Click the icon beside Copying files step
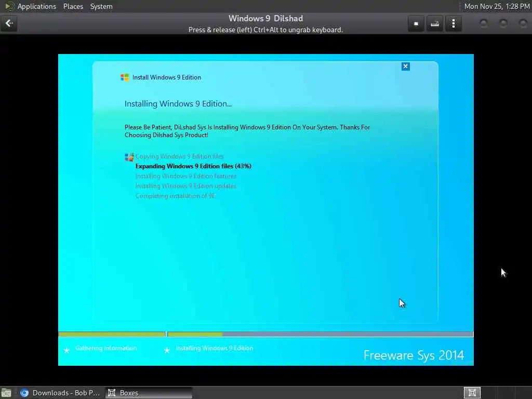532x399 pixels. click(x=129, y=157)
